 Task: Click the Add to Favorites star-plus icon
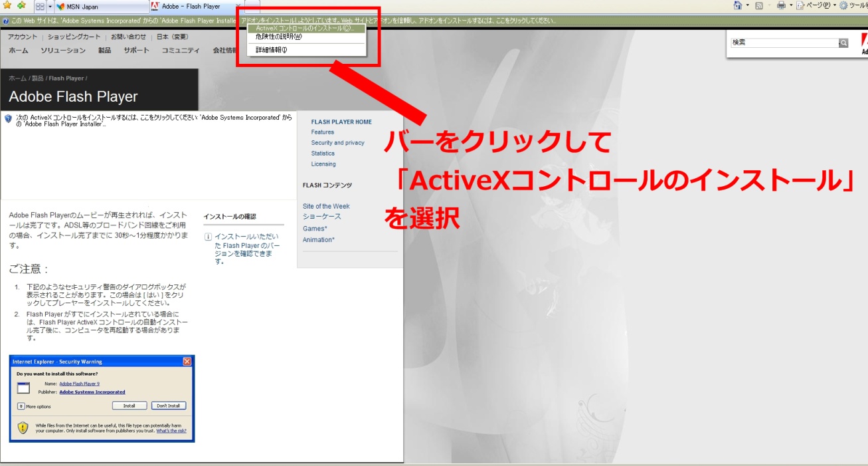point(21,5)
